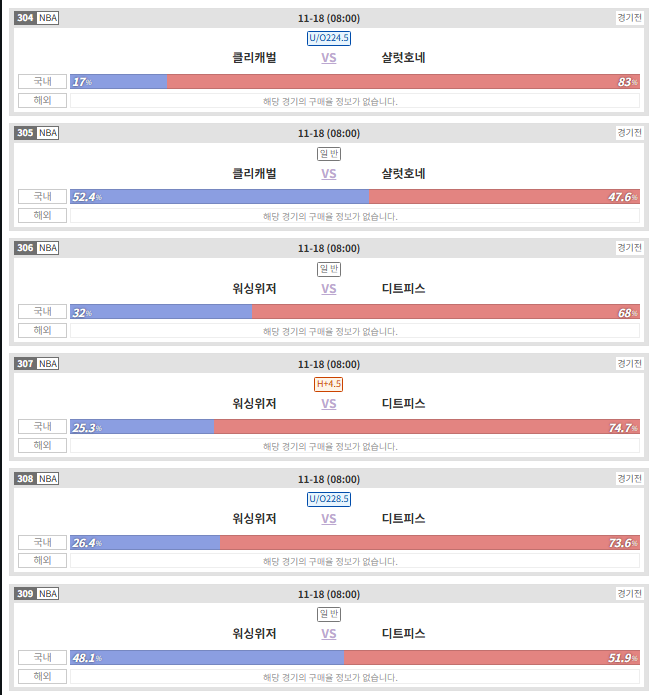Screen dimensions: 654x695
Task: Click 경기전 status label on match 307
Action: click(x=629, y=364)
